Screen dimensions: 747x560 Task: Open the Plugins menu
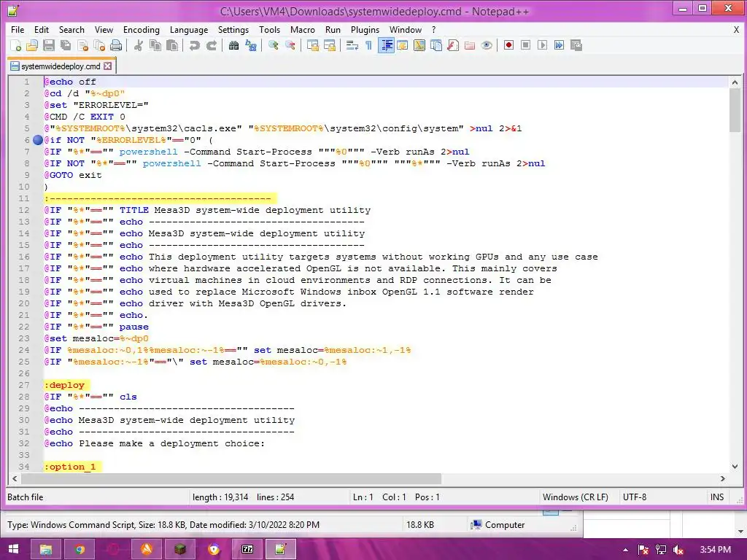[365, 29]
